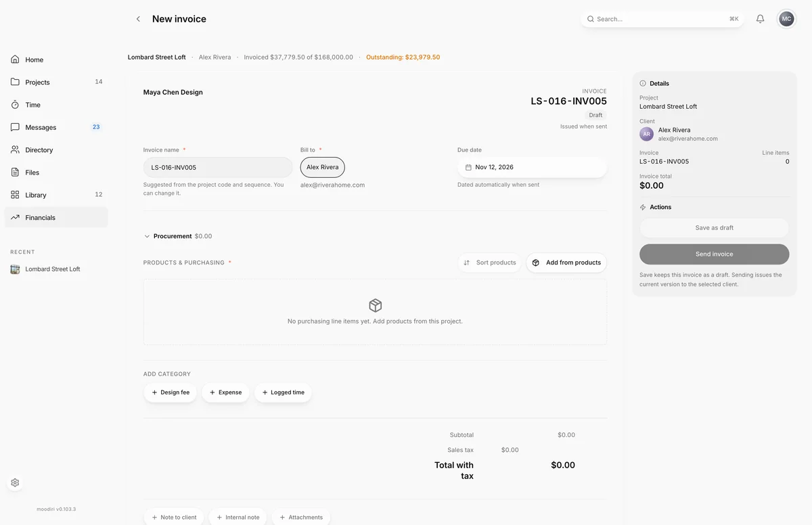Click the LS-016-INV005 invoice number heading
The height and width of the screenshot is (525, 812).
(x=568, y=101)
